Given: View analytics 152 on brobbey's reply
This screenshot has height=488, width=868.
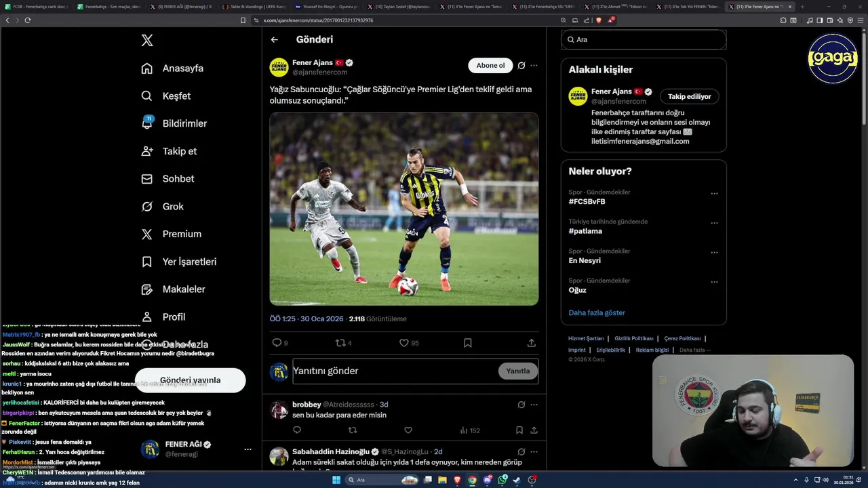Looking at the screenshot, I should (470, 430).
